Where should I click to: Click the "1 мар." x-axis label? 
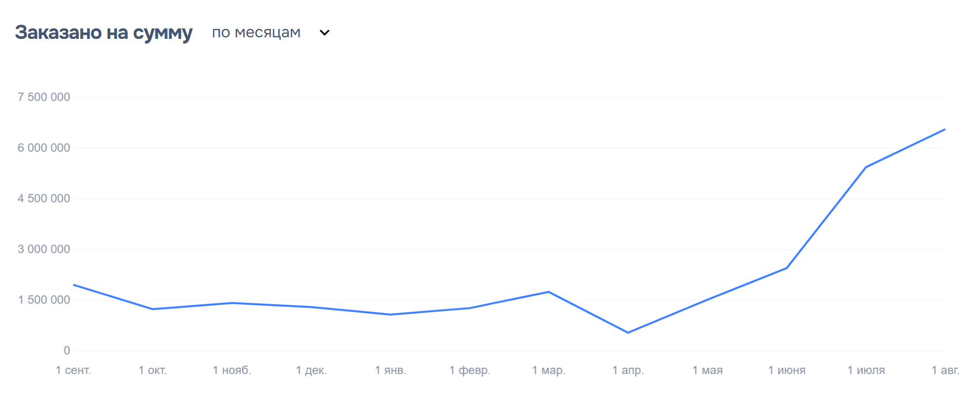[549, 370]
